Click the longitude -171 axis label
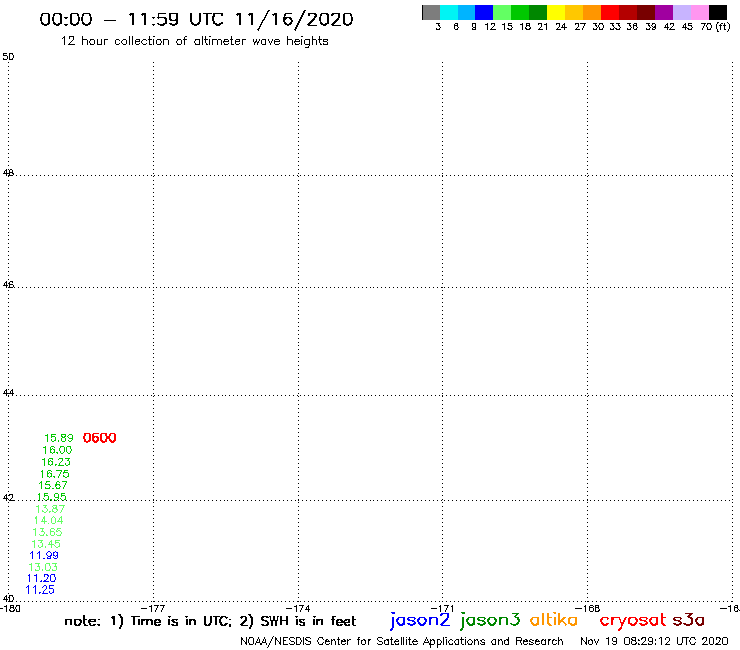740x650 pixels. point(443,608)
